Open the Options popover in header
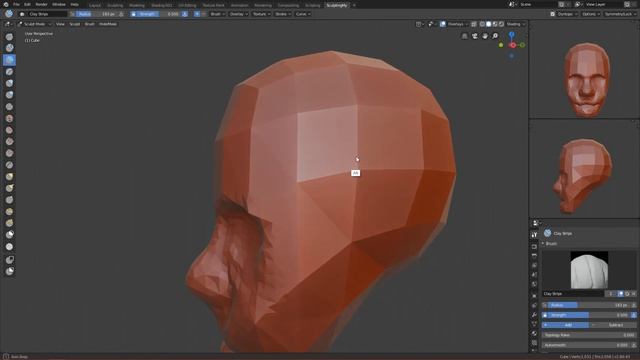 point(590,14)
